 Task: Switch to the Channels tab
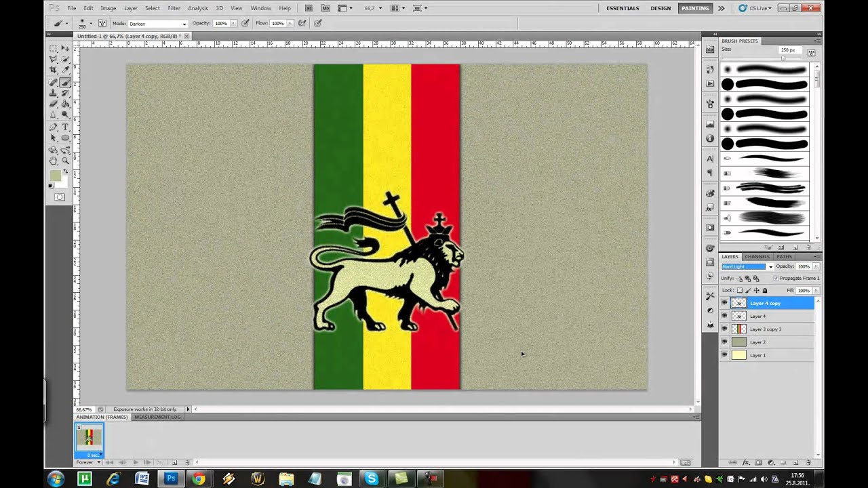point(757,257)
